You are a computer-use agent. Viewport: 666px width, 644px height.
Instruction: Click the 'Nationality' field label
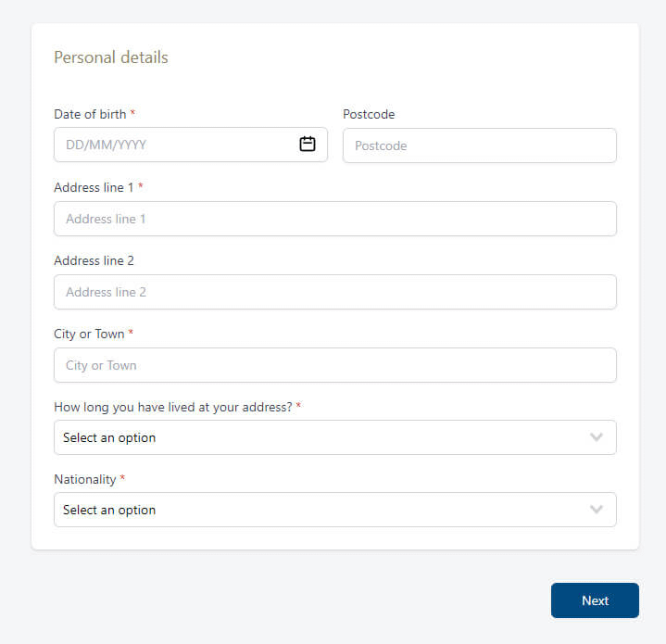click(85, 479)
